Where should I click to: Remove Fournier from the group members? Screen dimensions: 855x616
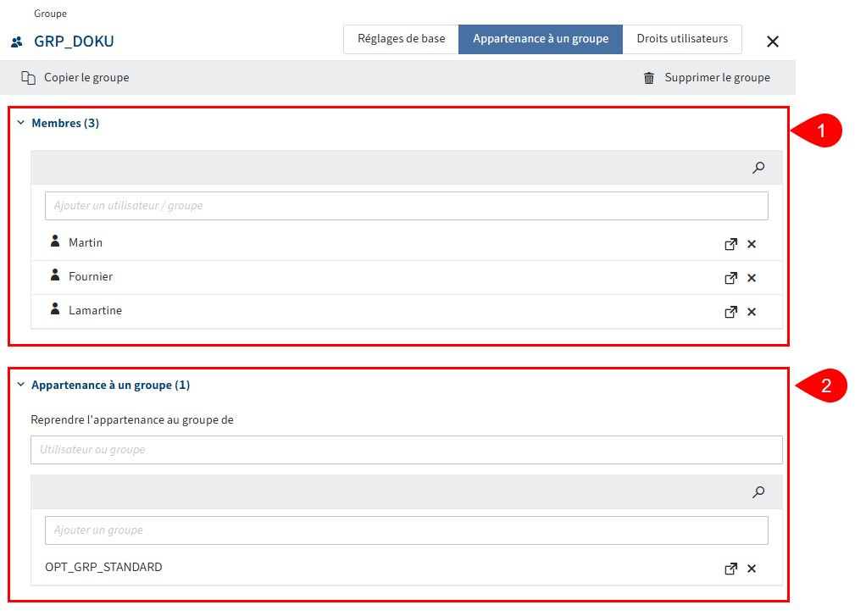click(752, 278)
